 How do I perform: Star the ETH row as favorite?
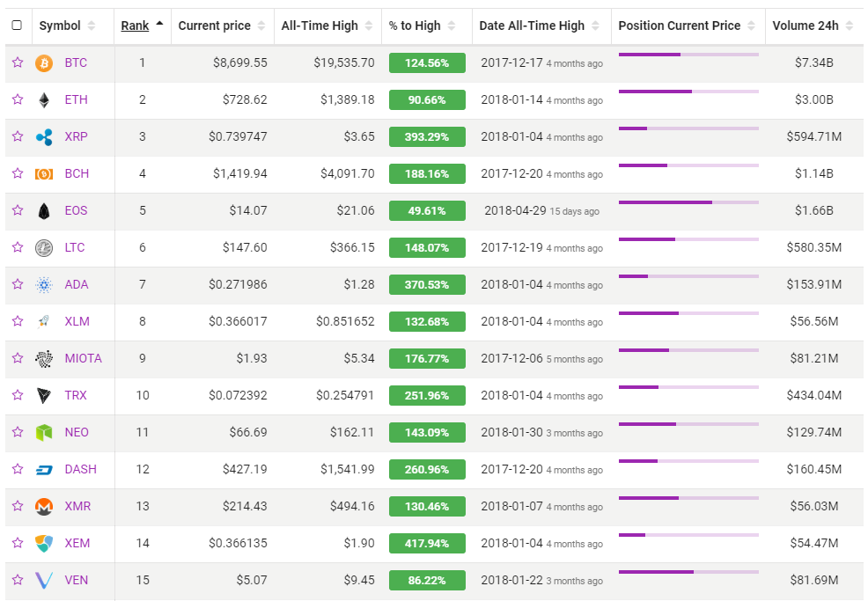click(18, 99)
